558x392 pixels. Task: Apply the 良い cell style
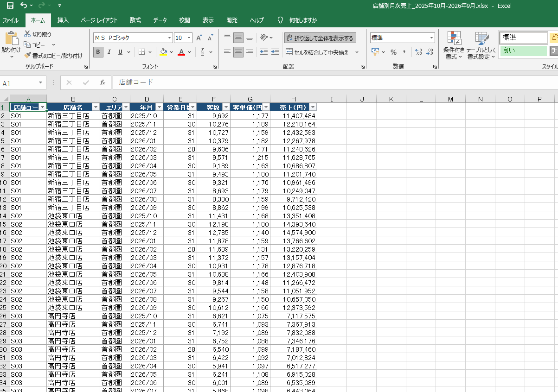pos(523,51)
